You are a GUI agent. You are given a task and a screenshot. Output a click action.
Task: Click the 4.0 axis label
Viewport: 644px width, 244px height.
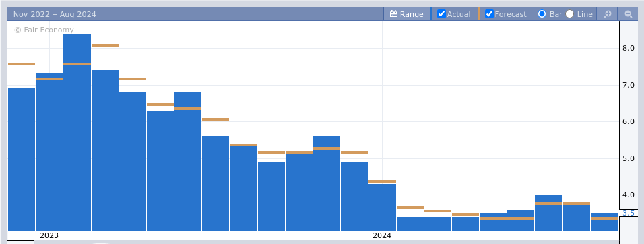tap(629, 195)
